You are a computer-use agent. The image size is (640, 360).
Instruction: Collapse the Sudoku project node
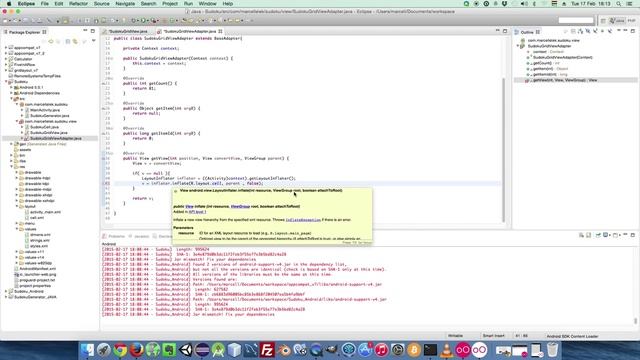tap(6, 82)
